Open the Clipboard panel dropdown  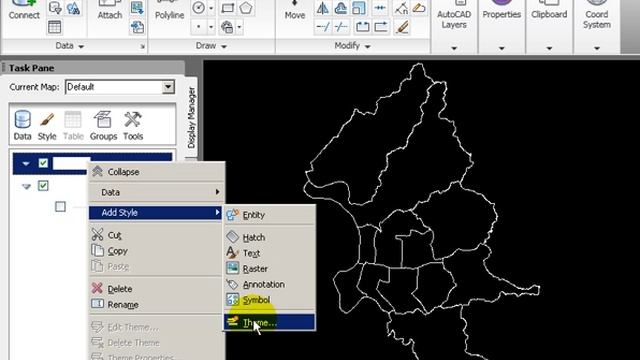(549, 48)
